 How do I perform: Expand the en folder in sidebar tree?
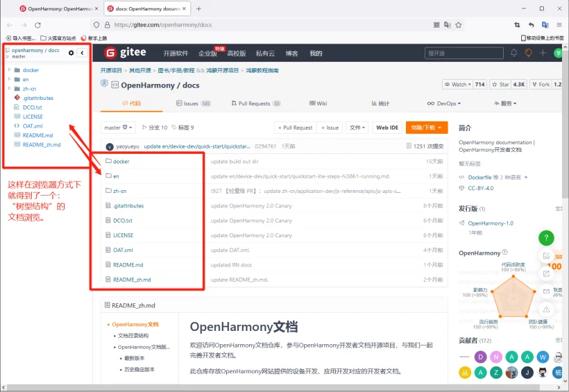point(9,79)
